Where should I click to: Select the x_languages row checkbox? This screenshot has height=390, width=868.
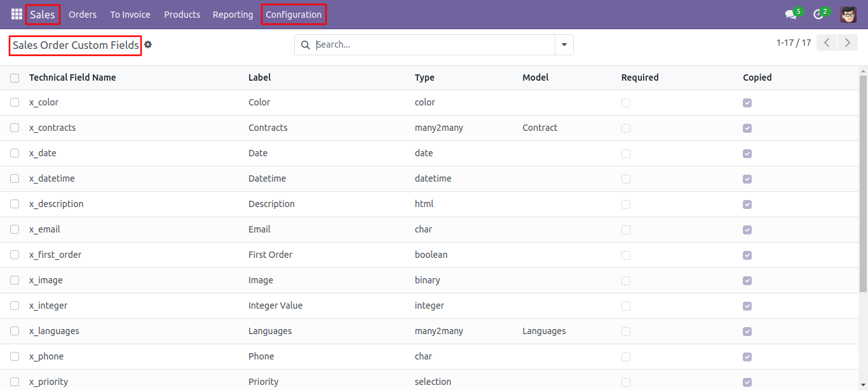tap(15, 331)
